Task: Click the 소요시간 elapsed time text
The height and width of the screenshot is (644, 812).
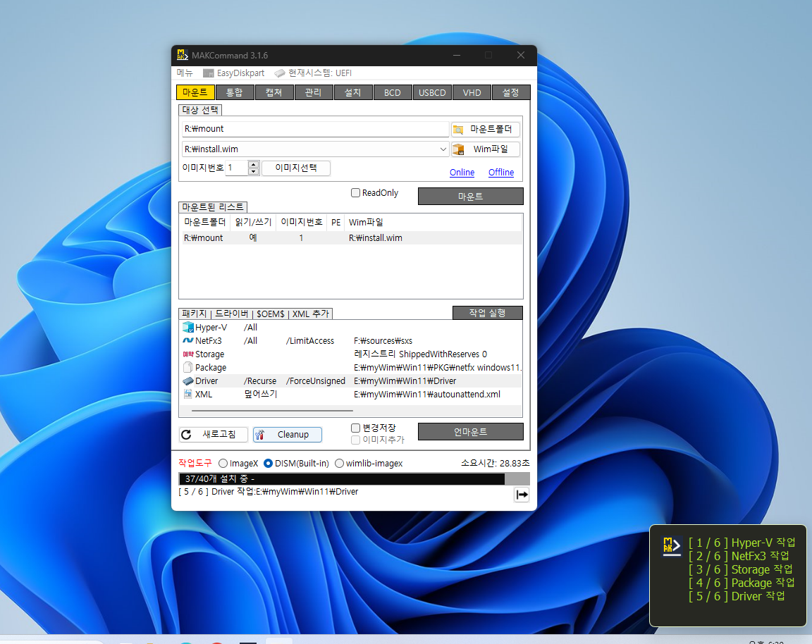Action: (x=495, y=463)
